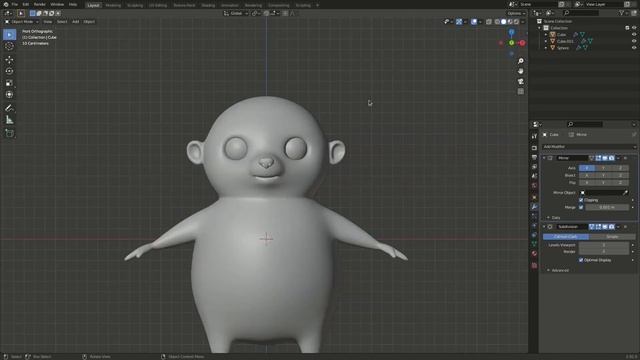
Task: Toggle camera view with the camera icon
Action: [521, 82]
